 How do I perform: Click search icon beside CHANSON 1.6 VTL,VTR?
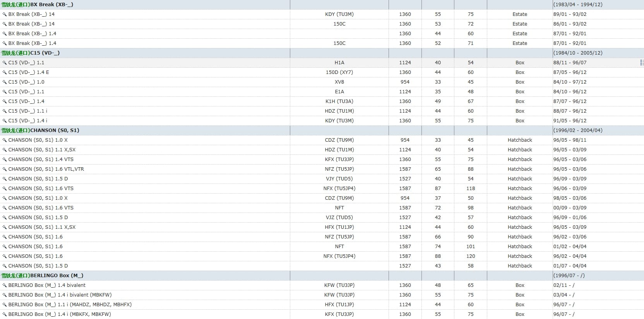click(x=5, y=169)
